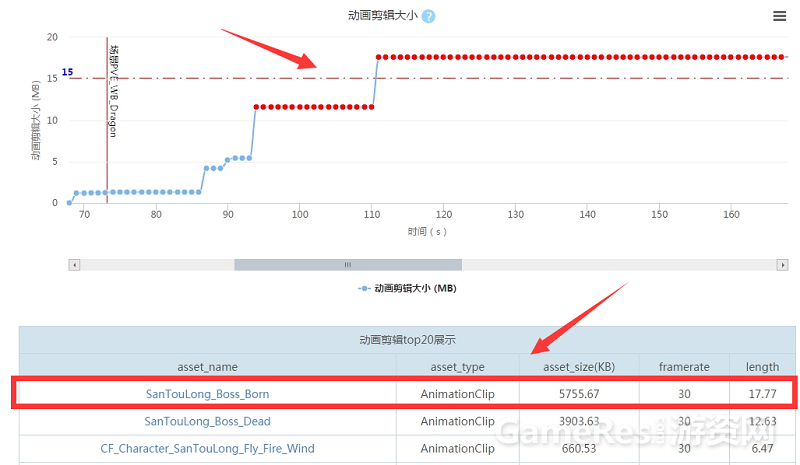The width and height of the screenshot is (800, 465).
Task: Click the right arrow of the horizontal scrollbar
Action: pyautogui.click(x=782, y=265)
